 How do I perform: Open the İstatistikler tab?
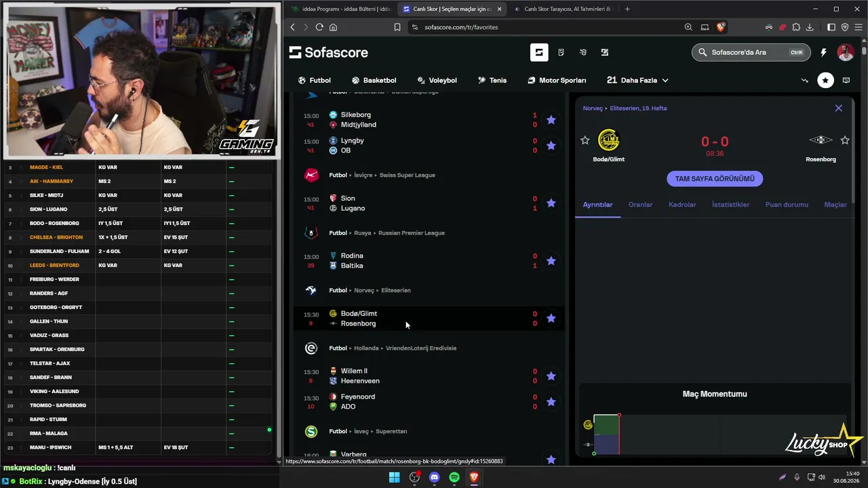pyautogui.click(x=730, y=205)
